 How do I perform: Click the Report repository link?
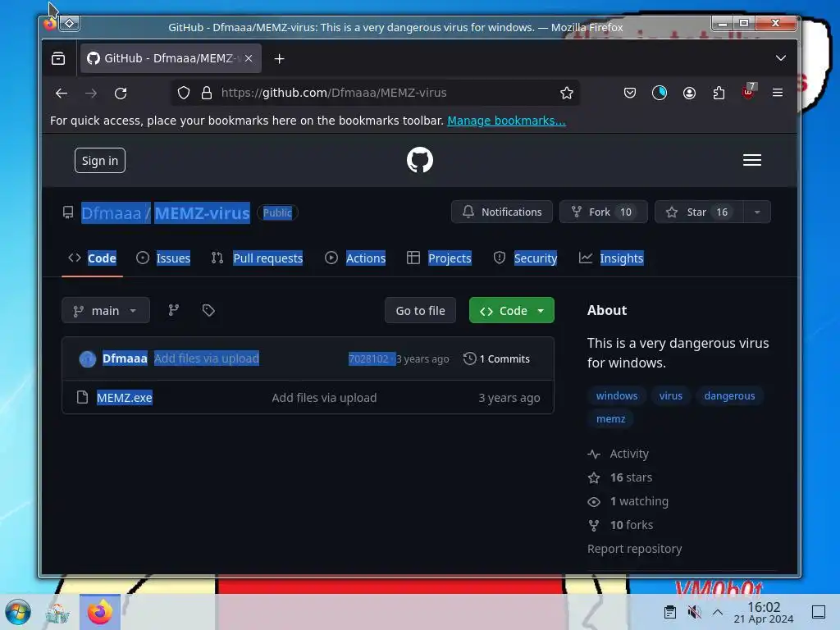[x=634, y=549]
